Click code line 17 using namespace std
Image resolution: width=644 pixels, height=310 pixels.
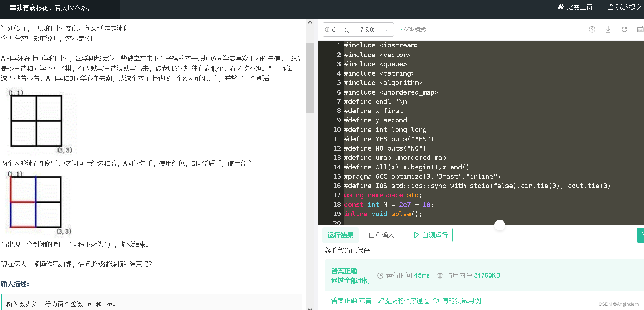click(383, 195)
